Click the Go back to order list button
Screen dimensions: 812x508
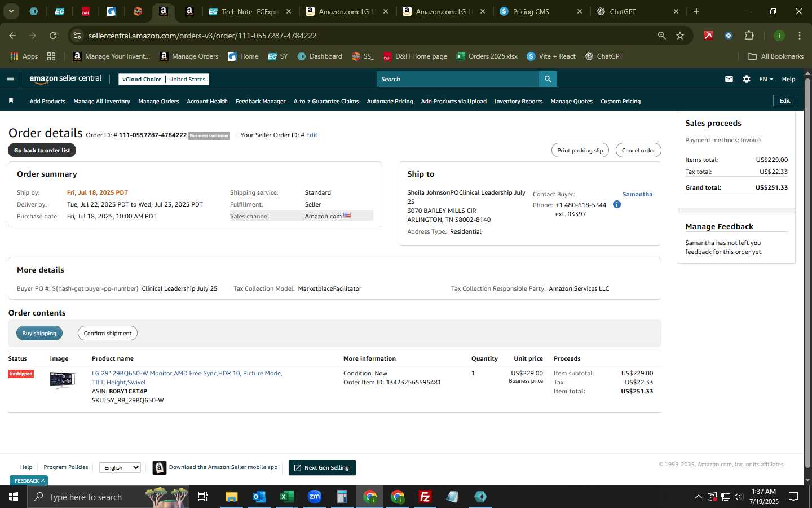42,150
